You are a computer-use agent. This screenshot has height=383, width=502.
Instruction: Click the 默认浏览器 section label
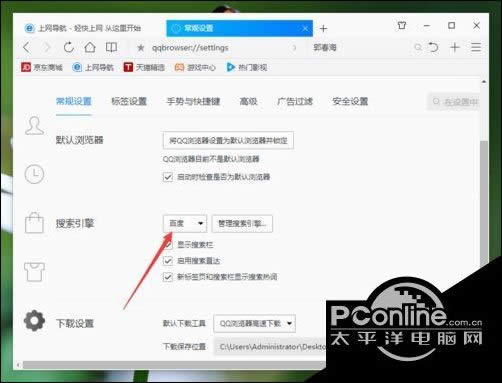[x=80, y=140]
